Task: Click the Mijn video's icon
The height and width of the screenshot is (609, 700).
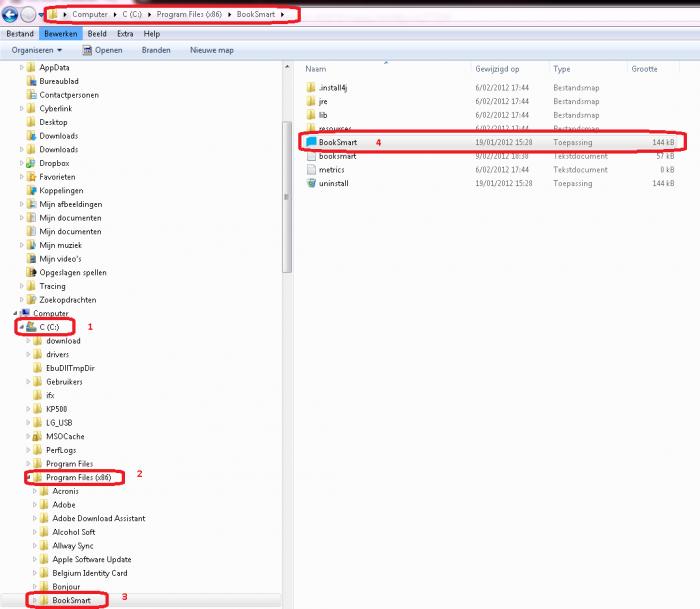Action: [x=31, y=259]
